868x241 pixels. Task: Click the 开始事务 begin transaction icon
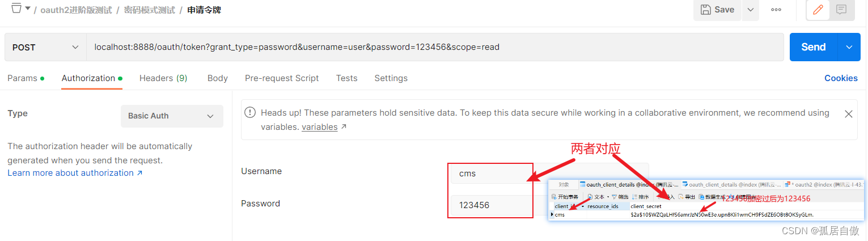553,197
